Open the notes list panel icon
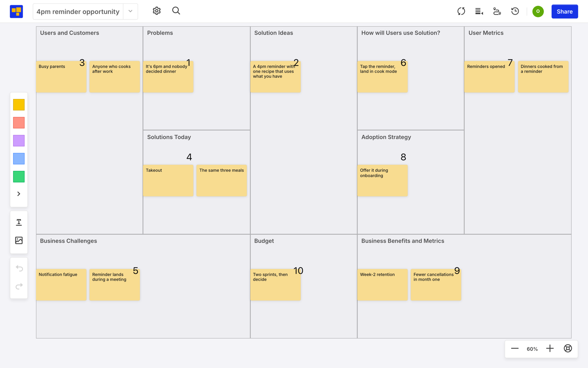 click(x=479, y=11)
